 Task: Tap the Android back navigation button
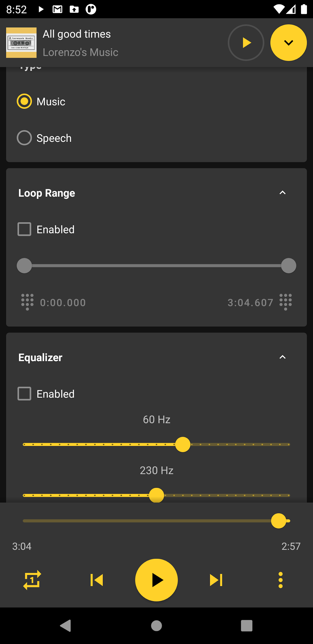(66, 625)
